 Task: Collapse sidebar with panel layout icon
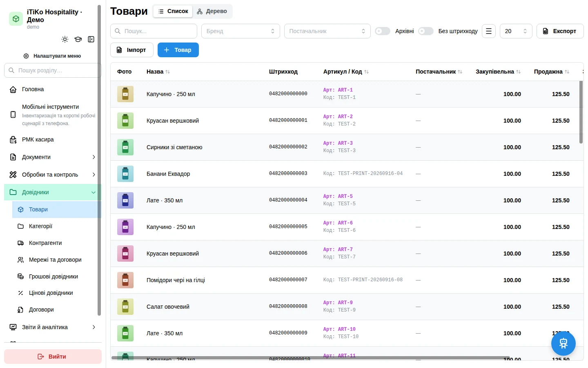point(91,39)
